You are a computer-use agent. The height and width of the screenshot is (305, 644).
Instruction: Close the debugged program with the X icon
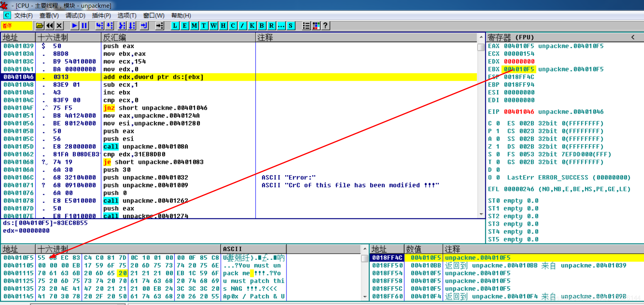click(59, 26)
